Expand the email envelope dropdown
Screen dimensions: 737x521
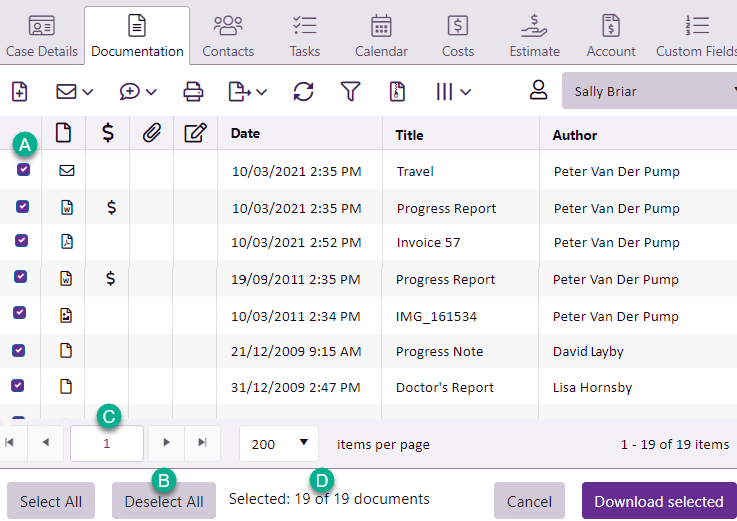tap(75, 92)
